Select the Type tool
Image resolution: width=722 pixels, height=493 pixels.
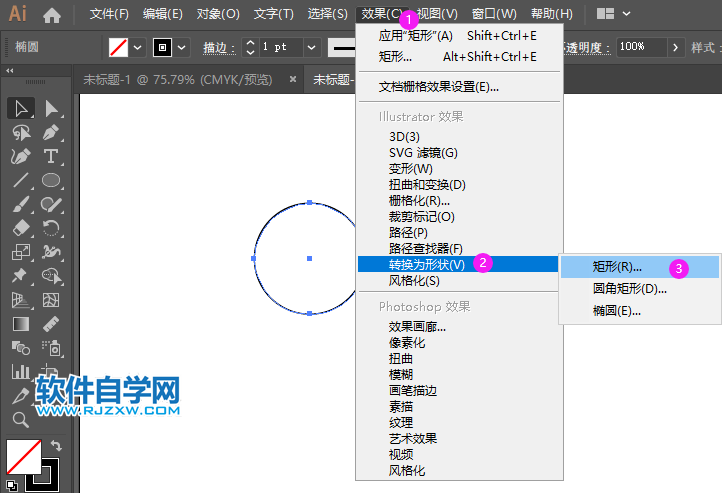tap(51, 157)
